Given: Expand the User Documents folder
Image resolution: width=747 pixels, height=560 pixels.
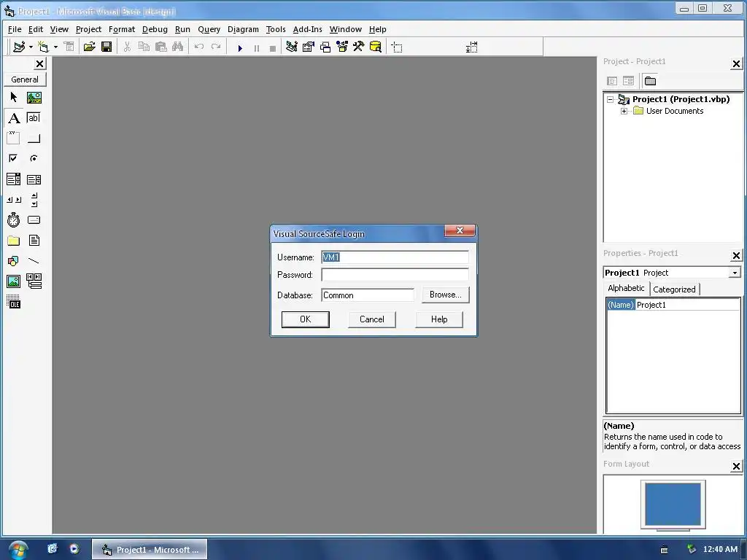Looking at the screenshot, I should click(x=624, y=111).
